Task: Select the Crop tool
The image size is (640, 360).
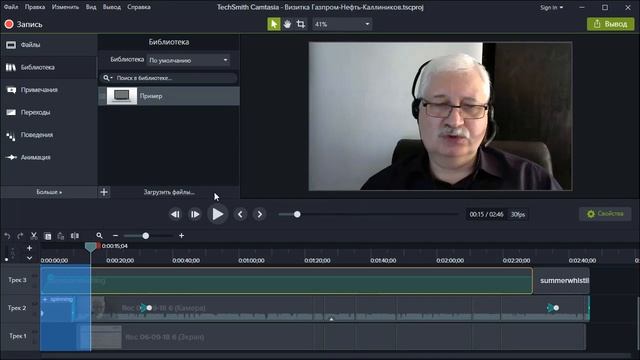Action: point(301,24)
